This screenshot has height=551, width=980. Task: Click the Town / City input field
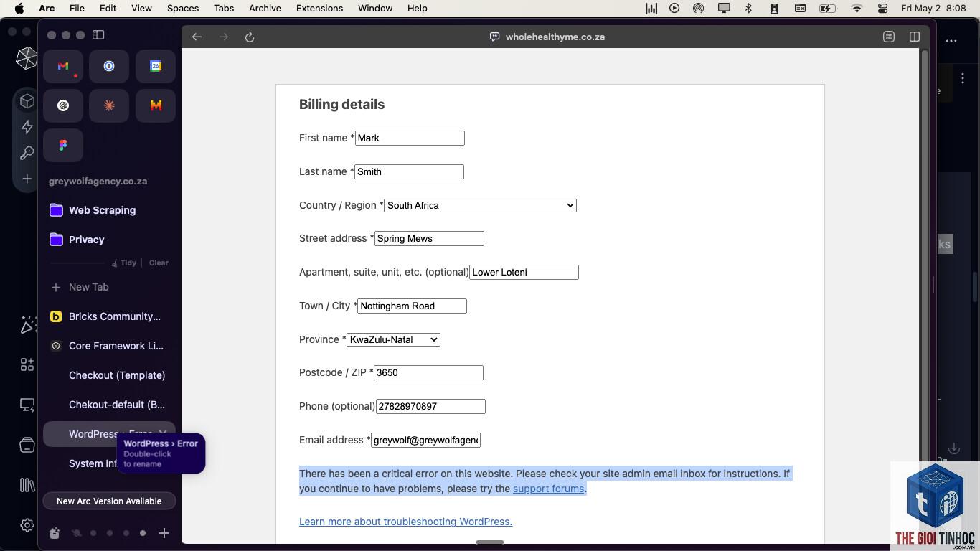click(412, 306)
